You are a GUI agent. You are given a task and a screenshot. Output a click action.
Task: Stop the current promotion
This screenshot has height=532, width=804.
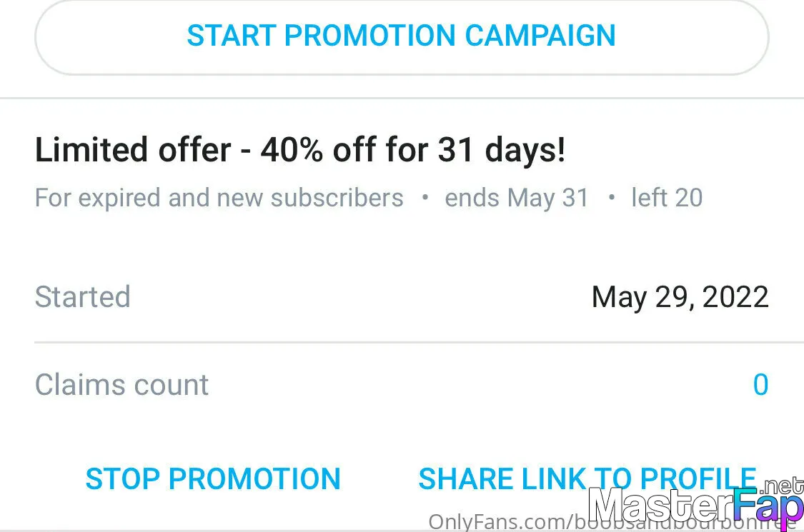pos(213,478)
